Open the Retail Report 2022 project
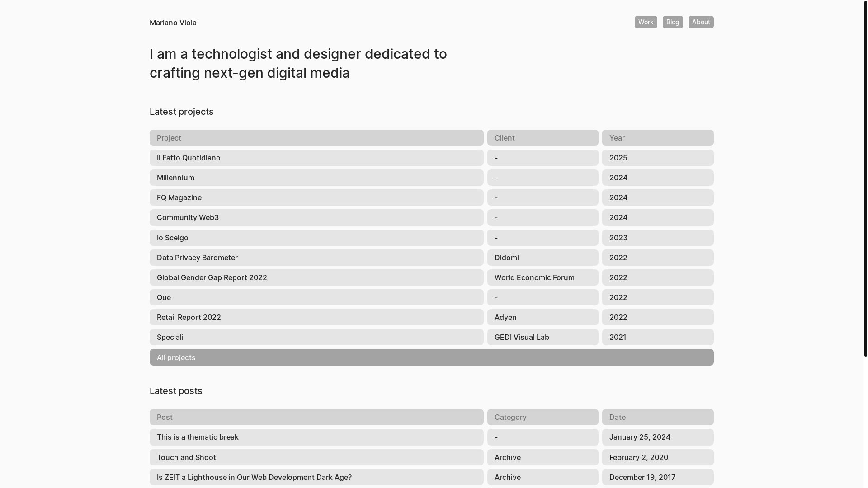 316,317
